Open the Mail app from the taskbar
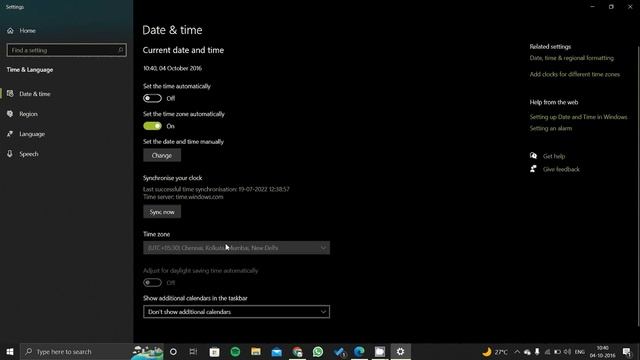 pos(276,351)
